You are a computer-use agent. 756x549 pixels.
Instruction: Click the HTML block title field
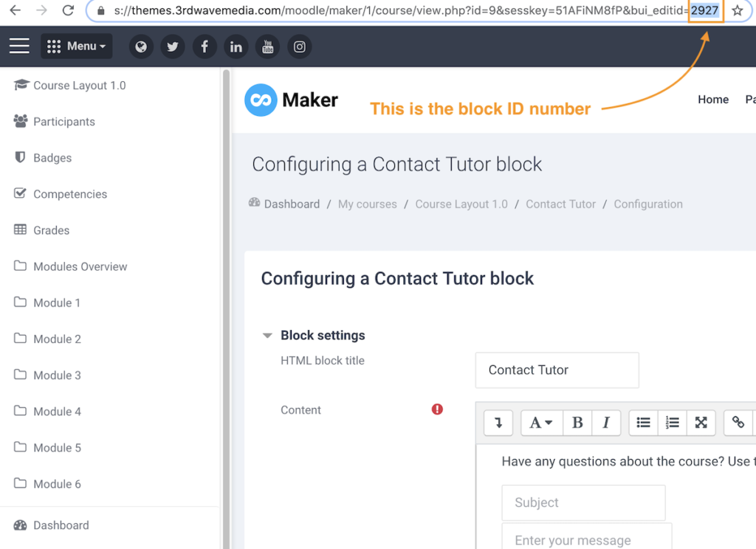click(557, 370)
